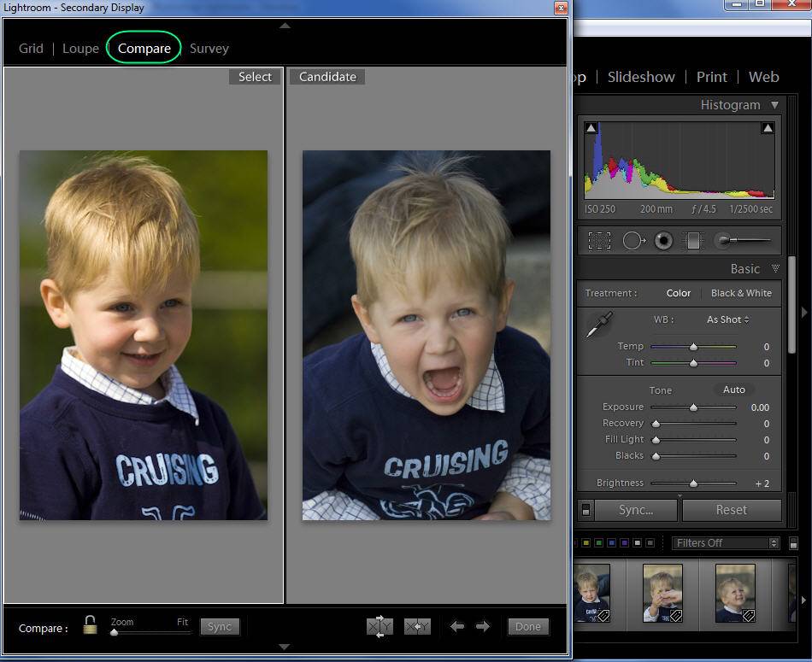Select the Graduated Filter tool
The image size is (812, 662).
pyautogui.click(x=693, y=241)
